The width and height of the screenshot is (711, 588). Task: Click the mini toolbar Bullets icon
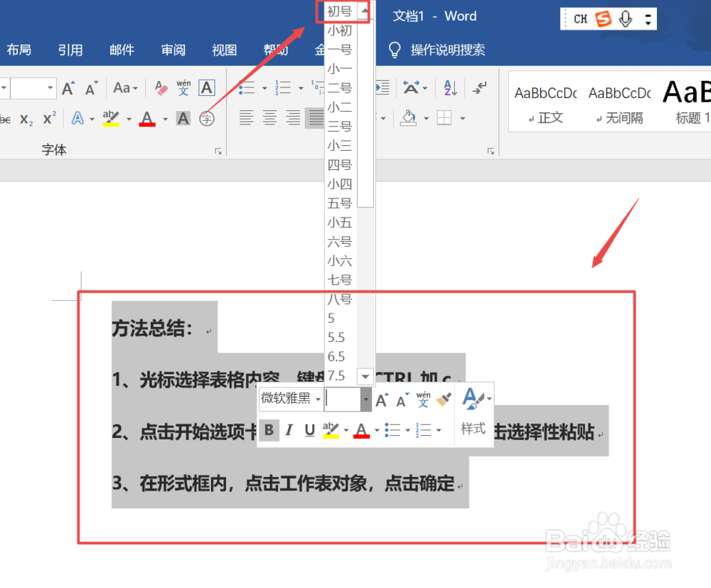pos(392,429)
